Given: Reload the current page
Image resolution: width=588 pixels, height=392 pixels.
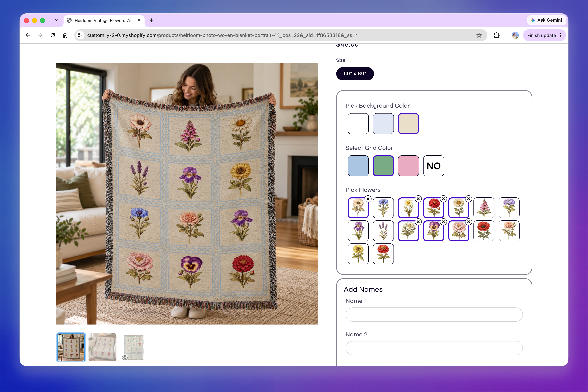Looking at the screenshot, I should click(53, 35).
